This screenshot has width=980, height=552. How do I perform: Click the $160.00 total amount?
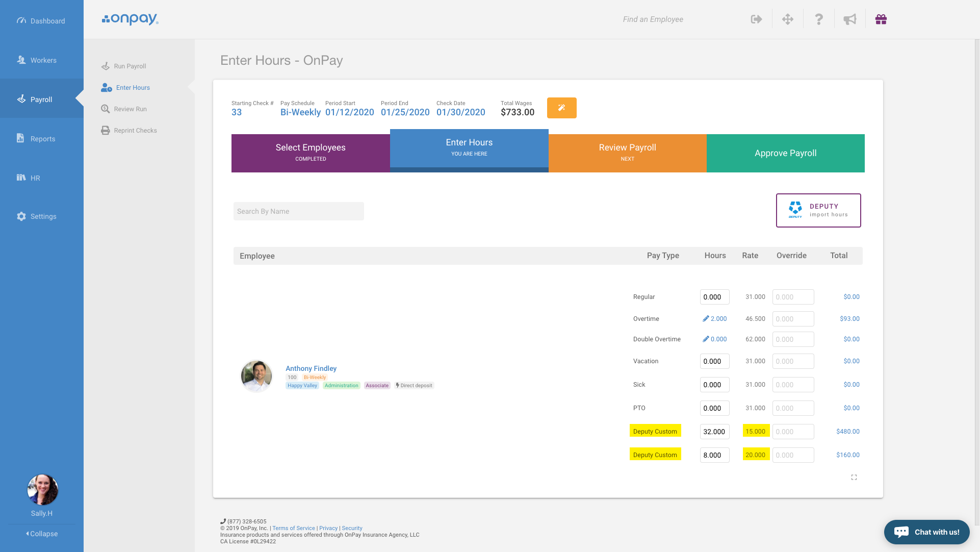tap(848, 455)
